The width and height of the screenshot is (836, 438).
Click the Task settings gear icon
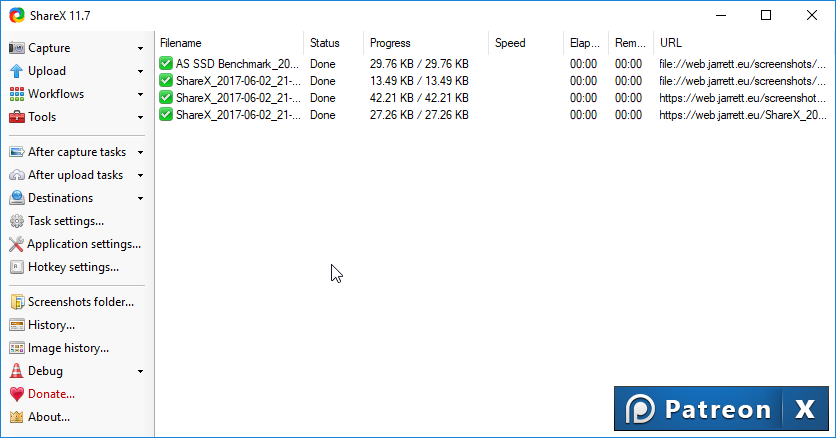(x=17, y=221)
